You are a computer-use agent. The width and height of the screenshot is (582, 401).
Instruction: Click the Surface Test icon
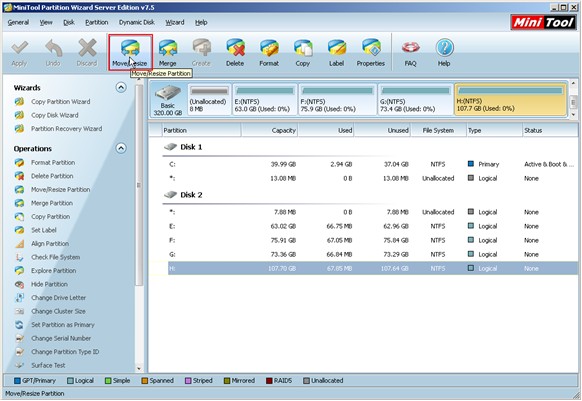[19, 365]
